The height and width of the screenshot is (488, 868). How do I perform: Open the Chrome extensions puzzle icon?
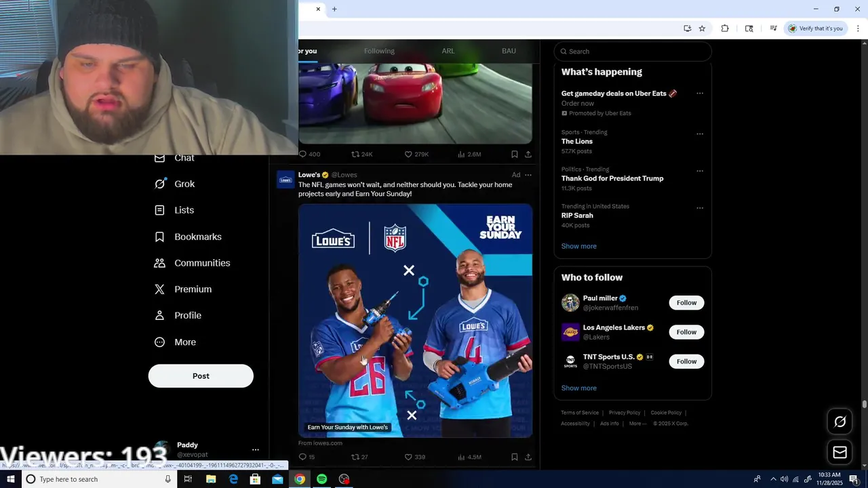(x=725, y=28)
